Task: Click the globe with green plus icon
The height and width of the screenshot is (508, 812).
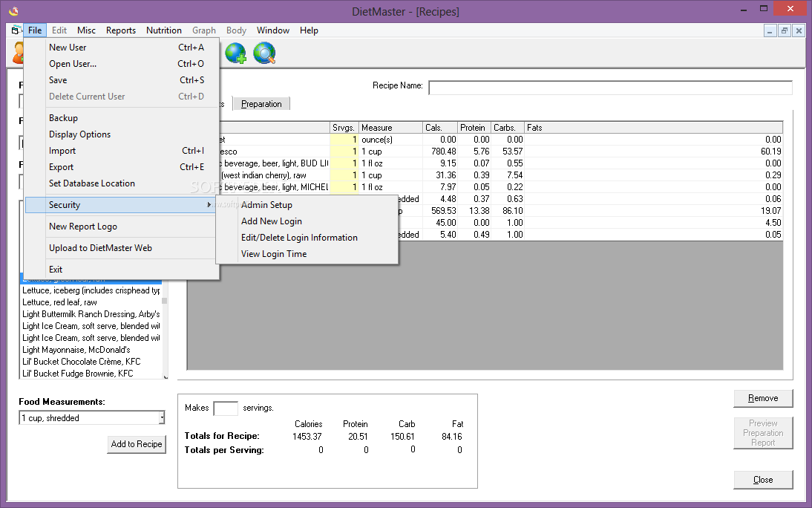Action: 235,53
